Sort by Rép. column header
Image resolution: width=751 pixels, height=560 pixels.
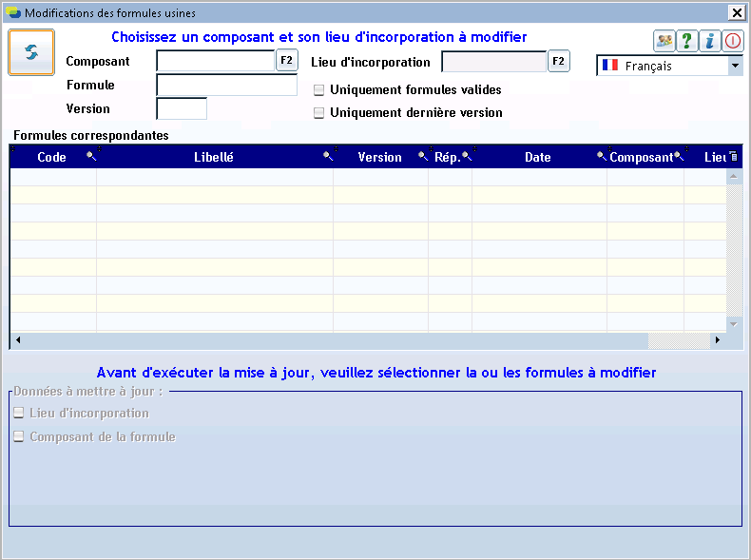(x=448, y=157)
